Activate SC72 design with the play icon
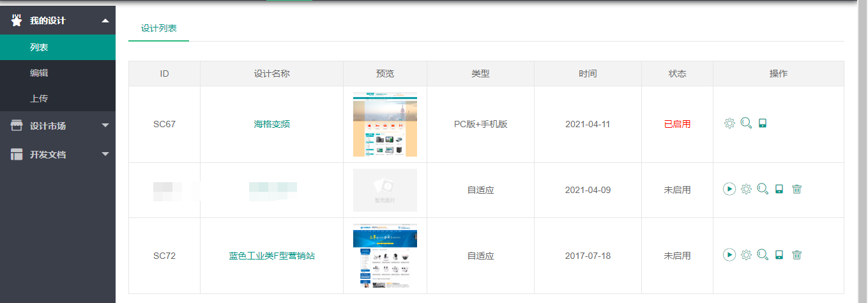The height and width of the screenshot is (303, 868). coord(729,255)
